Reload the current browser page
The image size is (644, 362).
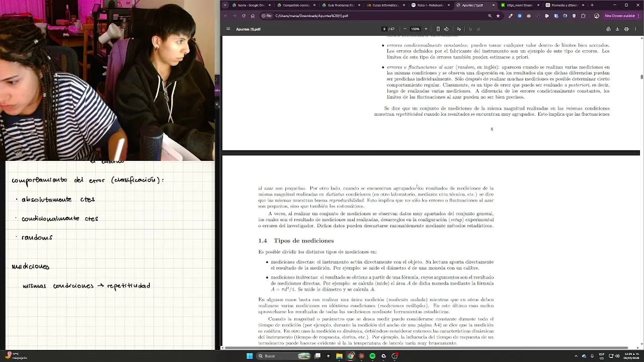(x=244, y=16)
